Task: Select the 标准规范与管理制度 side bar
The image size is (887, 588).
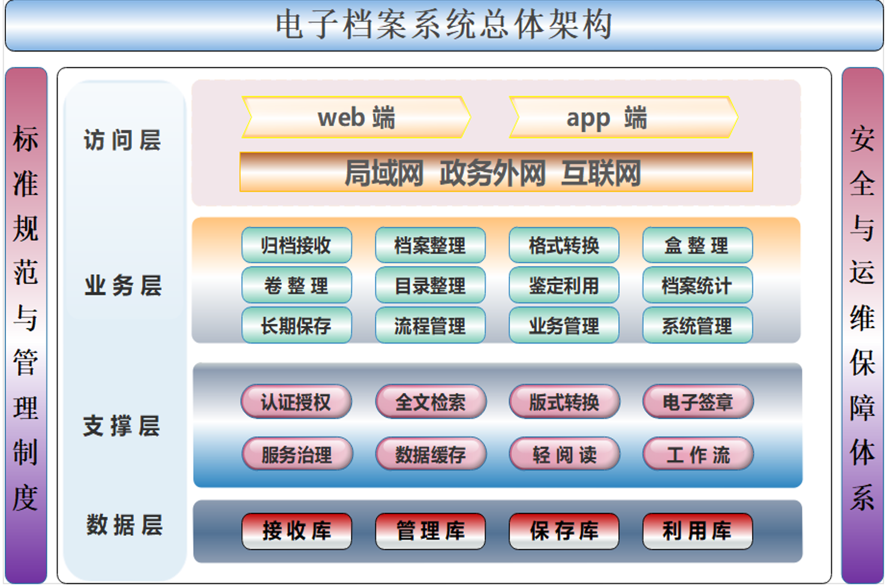Action: click(26, 325)
